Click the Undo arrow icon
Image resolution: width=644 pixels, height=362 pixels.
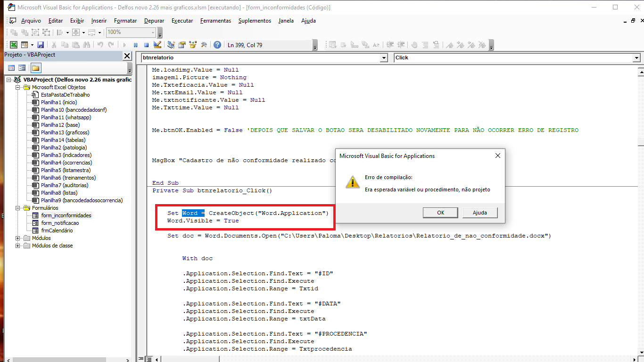coord(100,45)
